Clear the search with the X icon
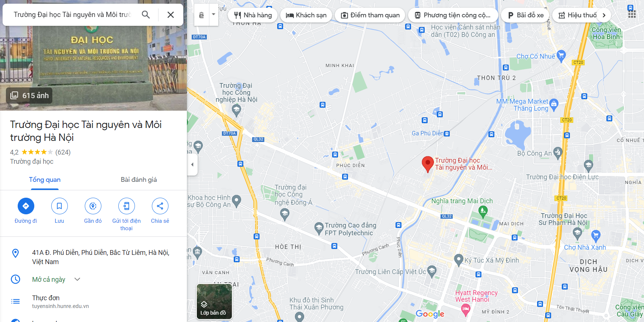Viewport: 644px width, 322px height. (x=171, y=15)
